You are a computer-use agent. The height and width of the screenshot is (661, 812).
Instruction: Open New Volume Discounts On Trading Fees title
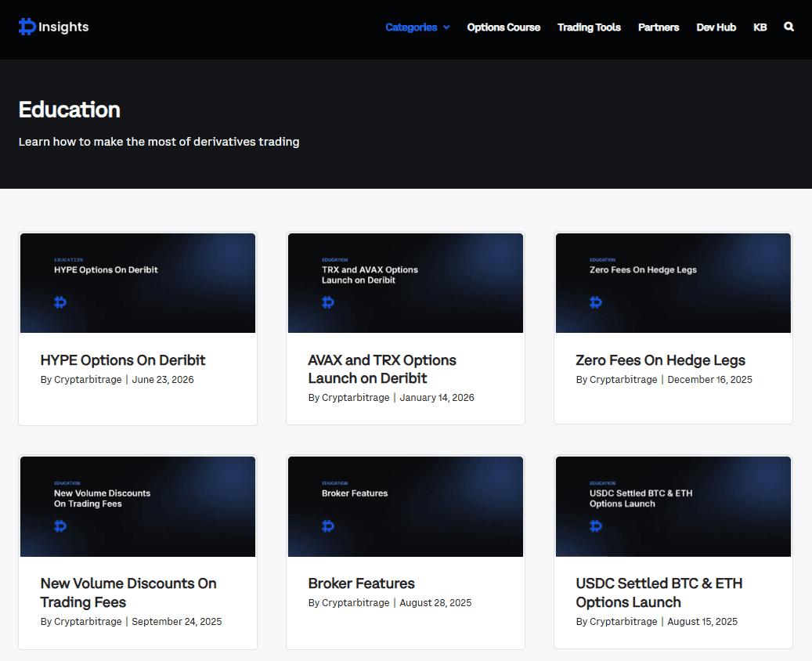[128, 593]
